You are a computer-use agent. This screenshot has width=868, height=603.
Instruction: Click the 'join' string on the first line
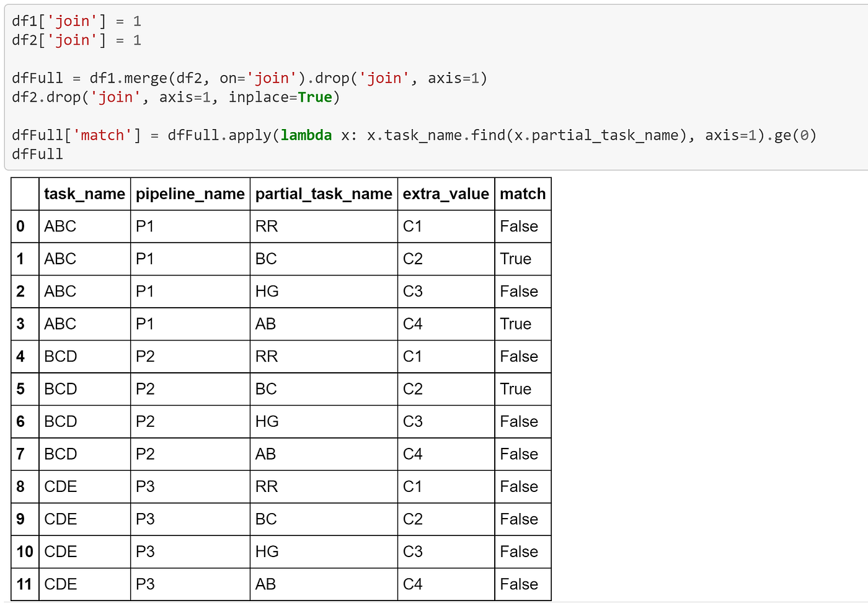(72, 20)
